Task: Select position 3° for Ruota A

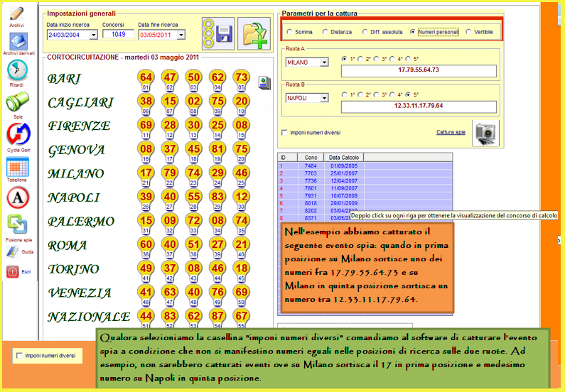Action: (x=376, y=59)
